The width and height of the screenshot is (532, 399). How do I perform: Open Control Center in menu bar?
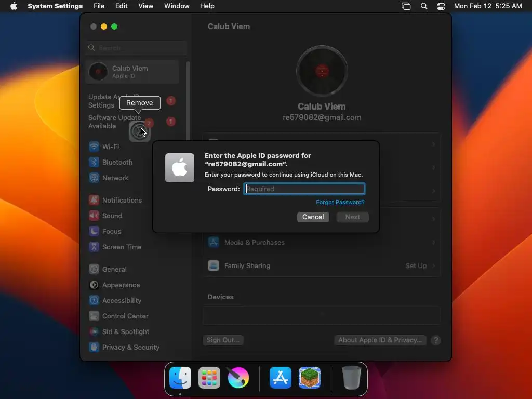tap(441, 6)
